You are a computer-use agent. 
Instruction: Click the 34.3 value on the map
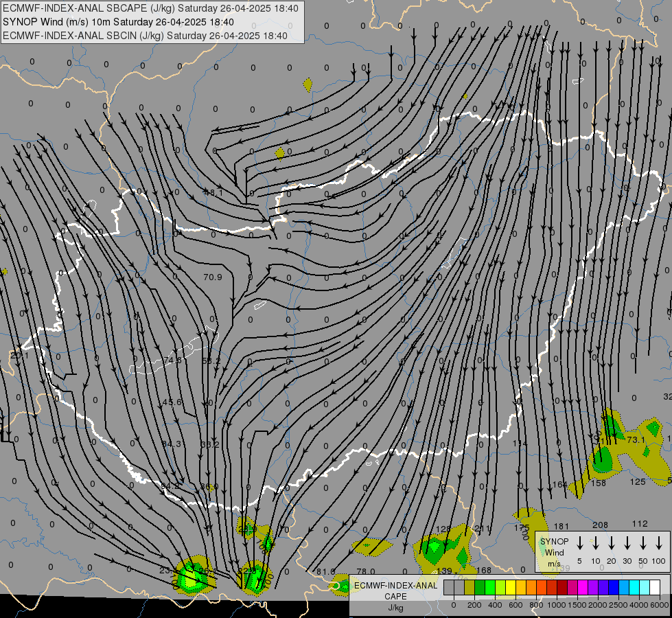tap(172, 444)
